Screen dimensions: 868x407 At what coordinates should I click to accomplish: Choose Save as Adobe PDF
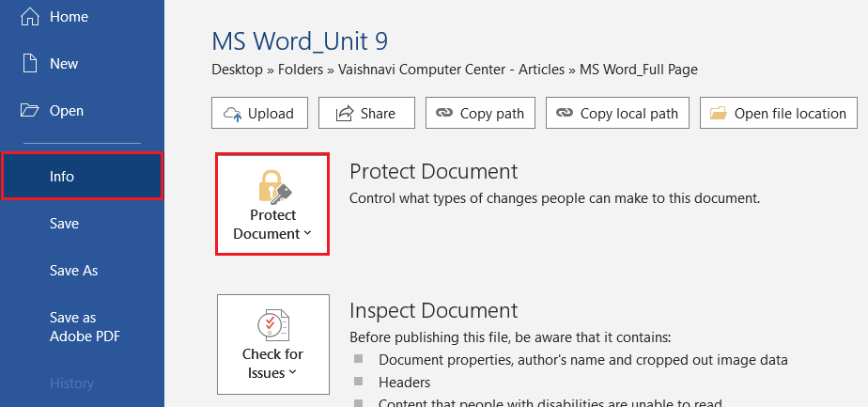82,327
